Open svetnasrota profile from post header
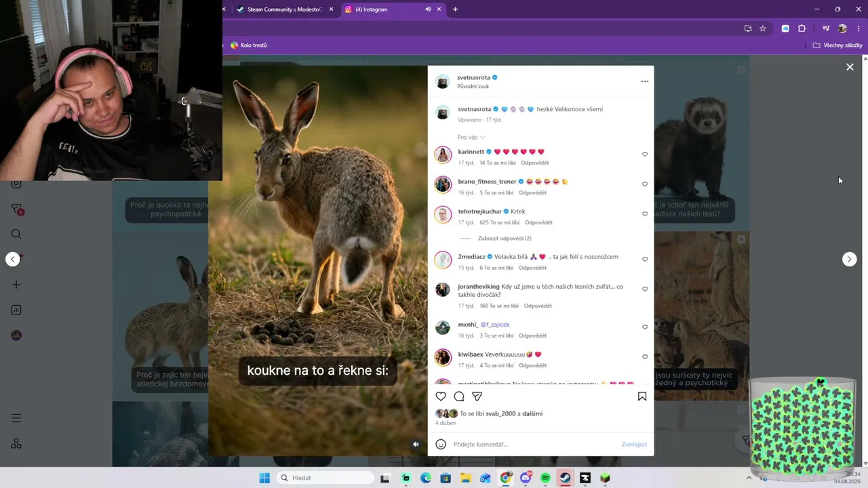Viewport: 868px width, 488px height. pyautogui.click(x=473, y=78)
